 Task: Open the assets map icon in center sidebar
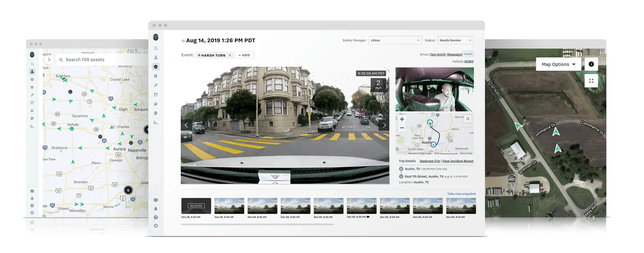156,57
